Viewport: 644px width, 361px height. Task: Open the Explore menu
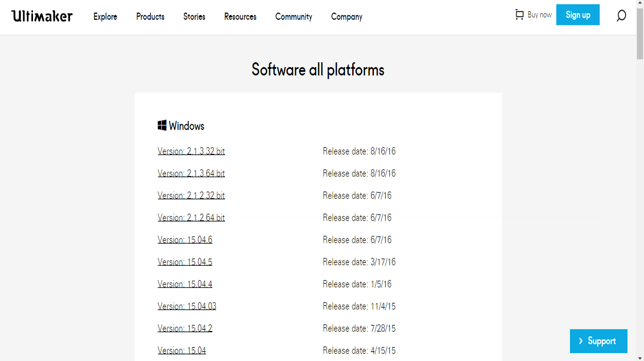coord(105,16)
